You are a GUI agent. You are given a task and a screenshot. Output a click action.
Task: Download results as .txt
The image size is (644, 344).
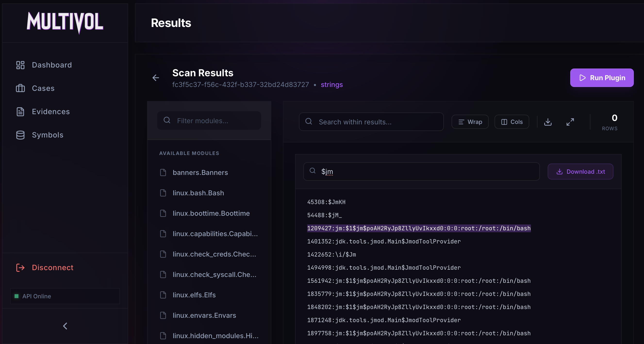point(580,172)
